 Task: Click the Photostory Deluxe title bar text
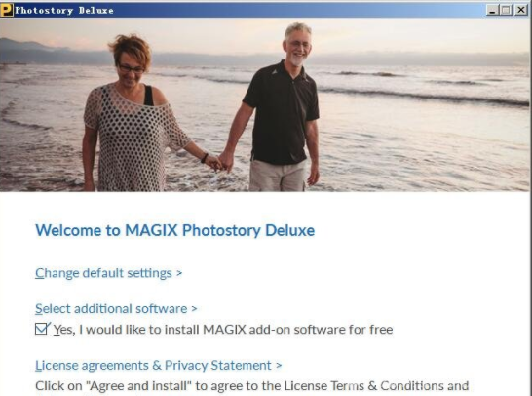pos(64,10)
